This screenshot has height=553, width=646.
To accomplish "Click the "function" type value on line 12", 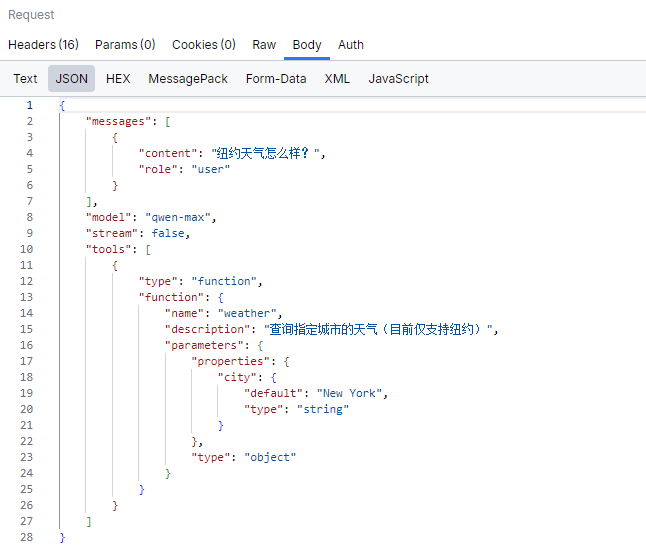I will pyautogui.click(x=224, y=281).
